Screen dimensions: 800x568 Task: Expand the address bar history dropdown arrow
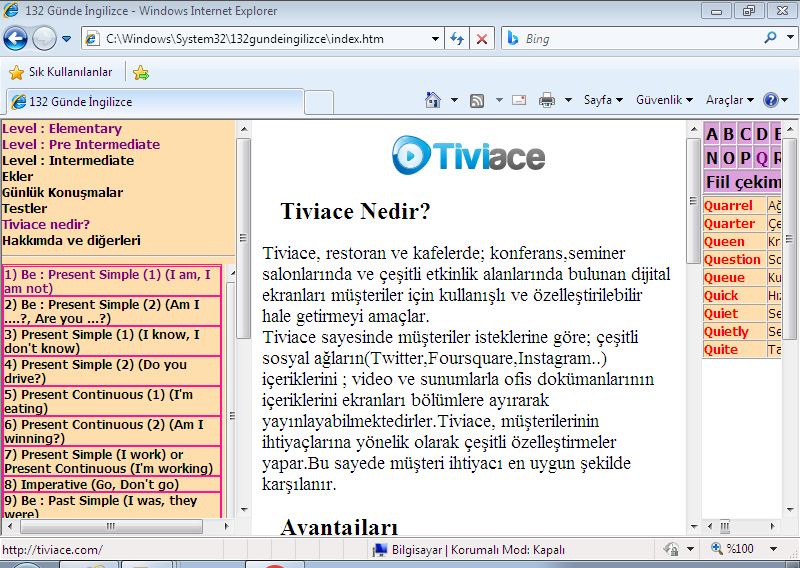[435, 39]
